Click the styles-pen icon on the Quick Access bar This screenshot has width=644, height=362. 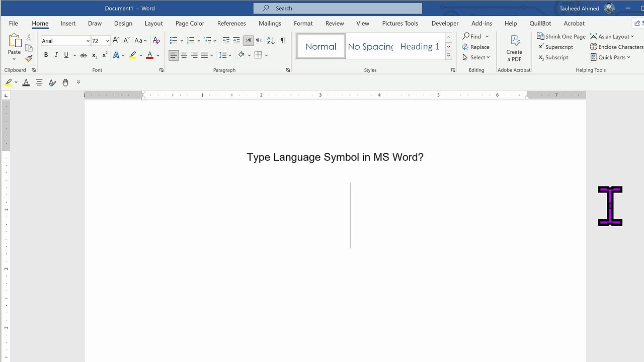(52, 82)
